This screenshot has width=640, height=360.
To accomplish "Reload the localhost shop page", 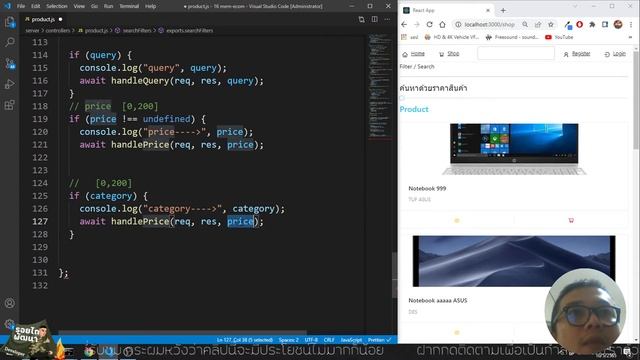I will click(429, 24).
